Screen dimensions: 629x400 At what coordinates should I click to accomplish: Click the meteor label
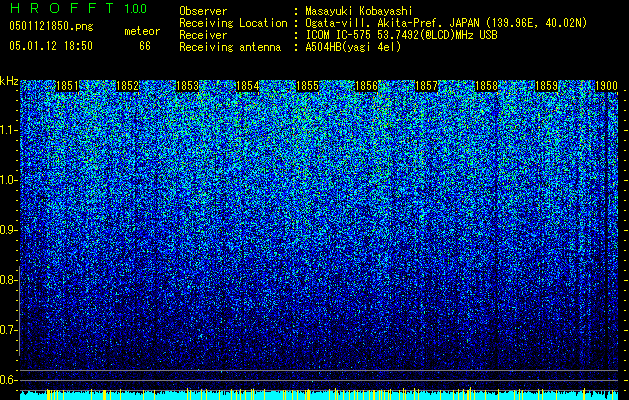142,31
